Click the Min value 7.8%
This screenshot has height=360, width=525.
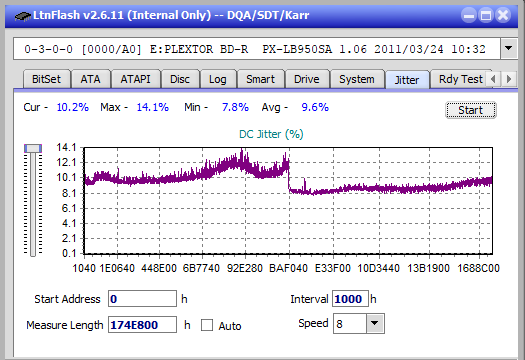(235, 107)
